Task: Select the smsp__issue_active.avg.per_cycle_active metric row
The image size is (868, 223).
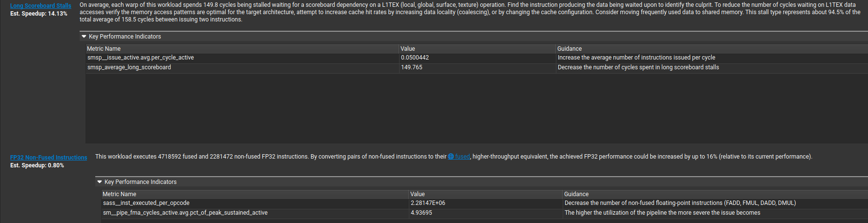Action: point(141,58)
